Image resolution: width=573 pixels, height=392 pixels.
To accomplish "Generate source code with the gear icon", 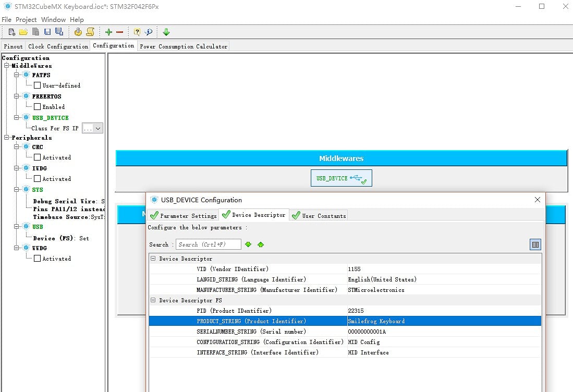I will click(78, 32).
